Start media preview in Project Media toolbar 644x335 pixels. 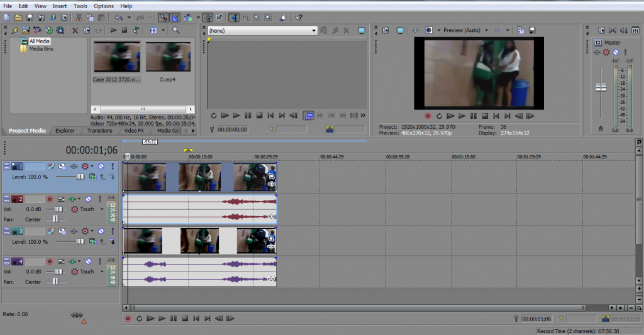113,30
